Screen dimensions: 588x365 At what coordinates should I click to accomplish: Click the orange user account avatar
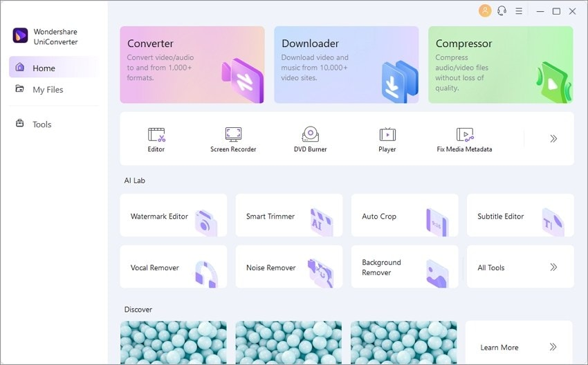pyautogui.click(x=485, y=11)
